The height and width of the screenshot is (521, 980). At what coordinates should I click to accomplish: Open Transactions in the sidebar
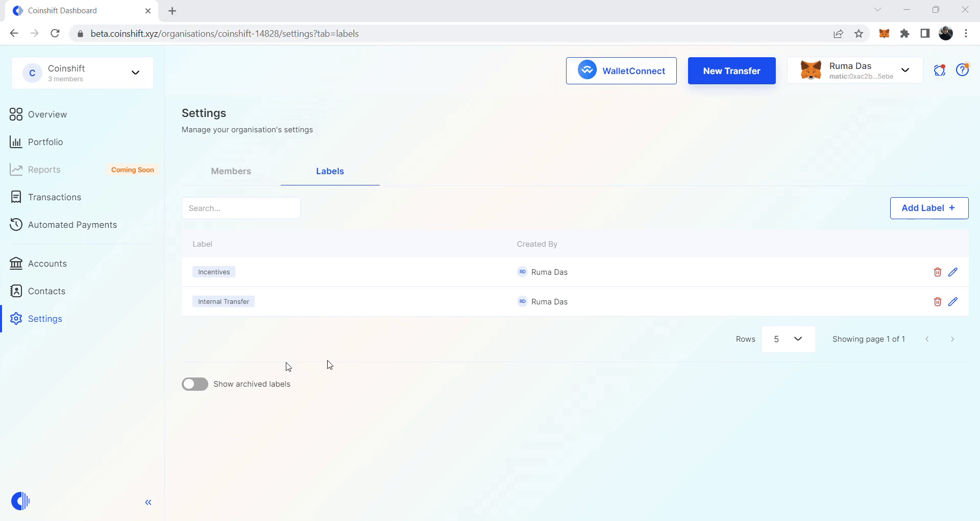coord(54,197)
